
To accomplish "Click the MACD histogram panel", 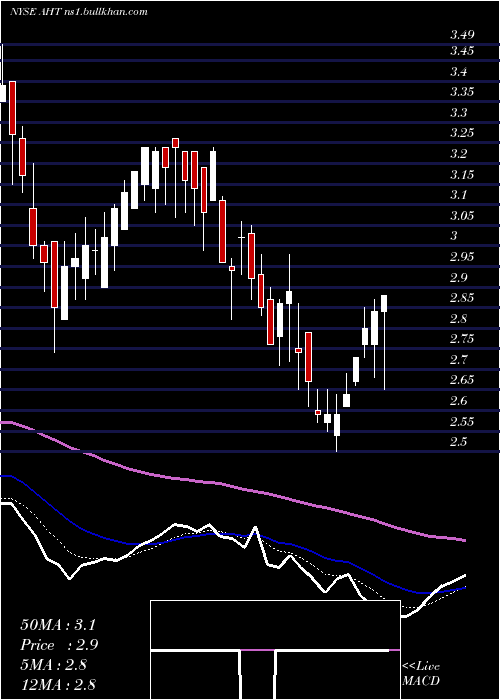I will 275,650.
